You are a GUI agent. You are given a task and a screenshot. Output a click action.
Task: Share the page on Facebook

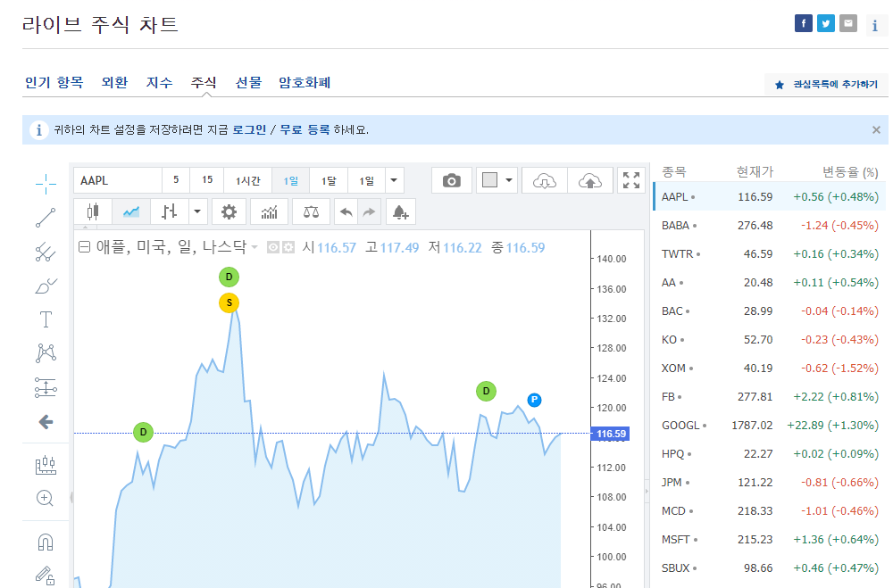point(804,23)
